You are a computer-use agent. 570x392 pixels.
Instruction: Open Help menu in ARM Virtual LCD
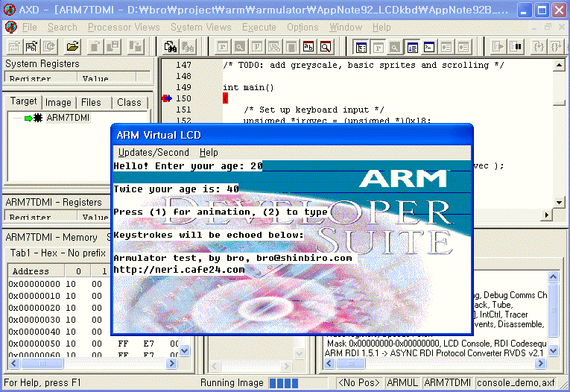pos(209,152)
